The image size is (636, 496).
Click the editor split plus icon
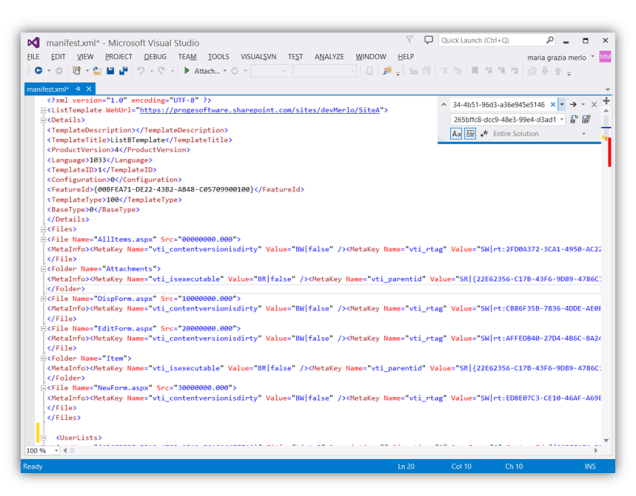(x=606, y=101)
